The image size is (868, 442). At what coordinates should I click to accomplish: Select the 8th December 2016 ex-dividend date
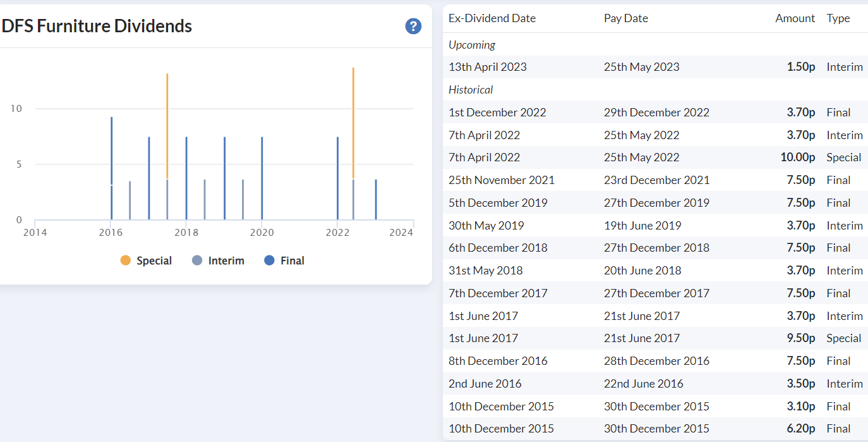(x=498, y=361)
